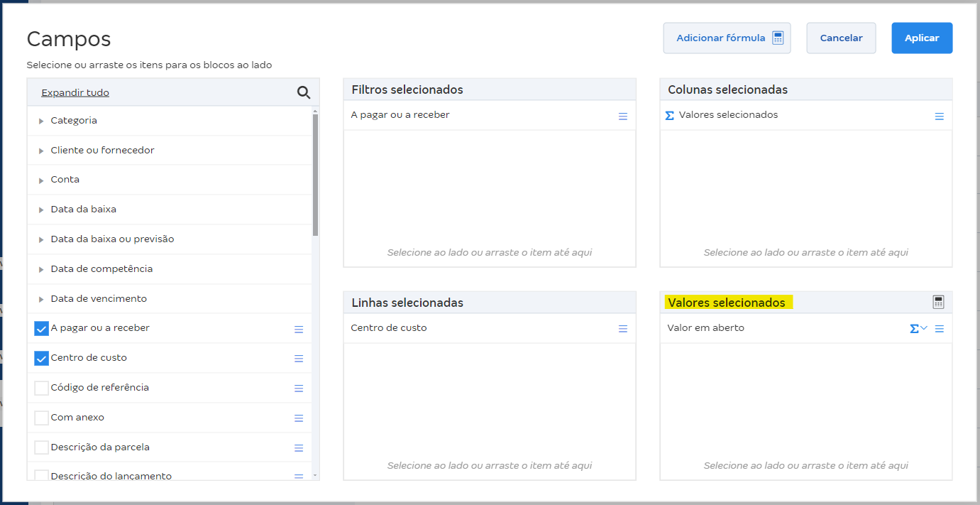Open the sigma aggregation dropdown for Valor em aberto
Screen dimensions: 980x505
[x=918, y=328]
